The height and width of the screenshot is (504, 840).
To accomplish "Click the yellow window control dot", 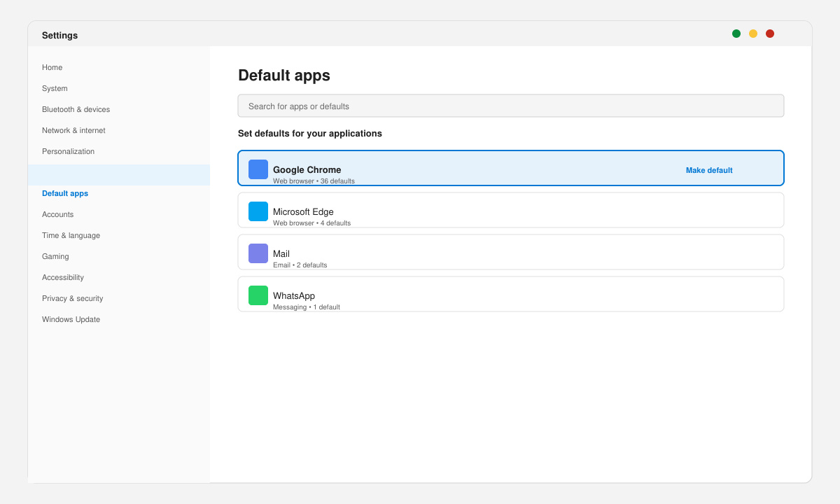I will (753, 34).
